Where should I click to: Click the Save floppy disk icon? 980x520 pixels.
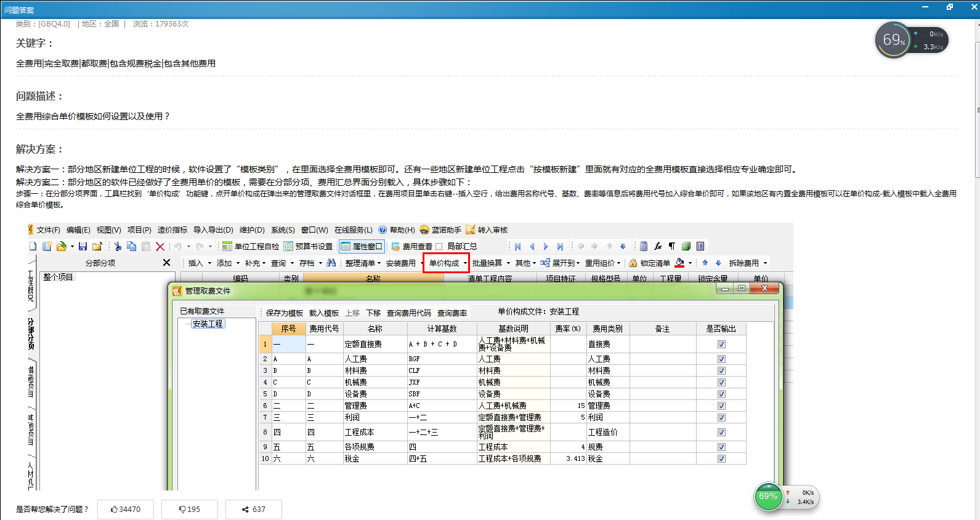click(x=83, y=246)
